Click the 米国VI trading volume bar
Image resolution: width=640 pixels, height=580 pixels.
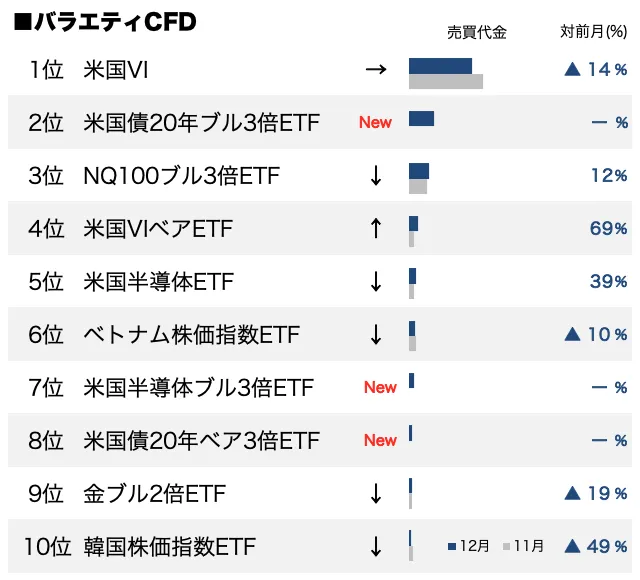(x=441, y=67)
